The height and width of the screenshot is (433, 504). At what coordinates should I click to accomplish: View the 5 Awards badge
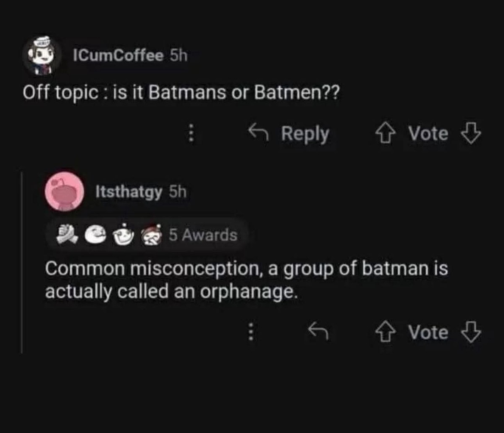tap(203, 235)
